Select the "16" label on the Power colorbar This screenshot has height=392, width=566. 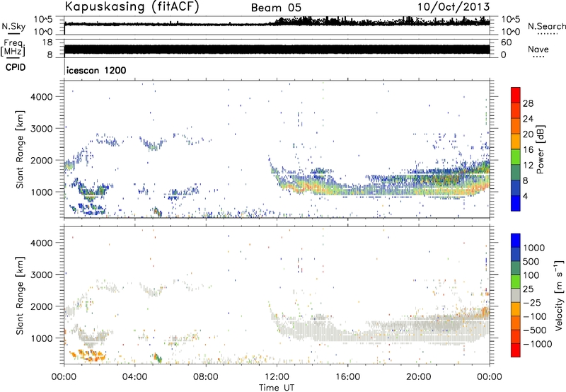[528, 150]
